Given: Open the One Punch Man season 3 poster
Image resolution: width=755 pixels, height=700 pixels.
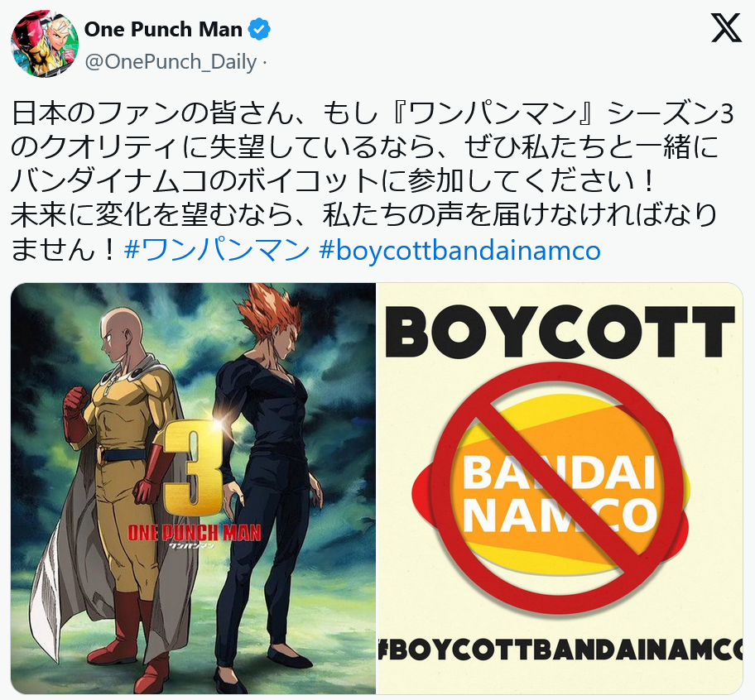Looking at the screenshot, I should 193,488.
